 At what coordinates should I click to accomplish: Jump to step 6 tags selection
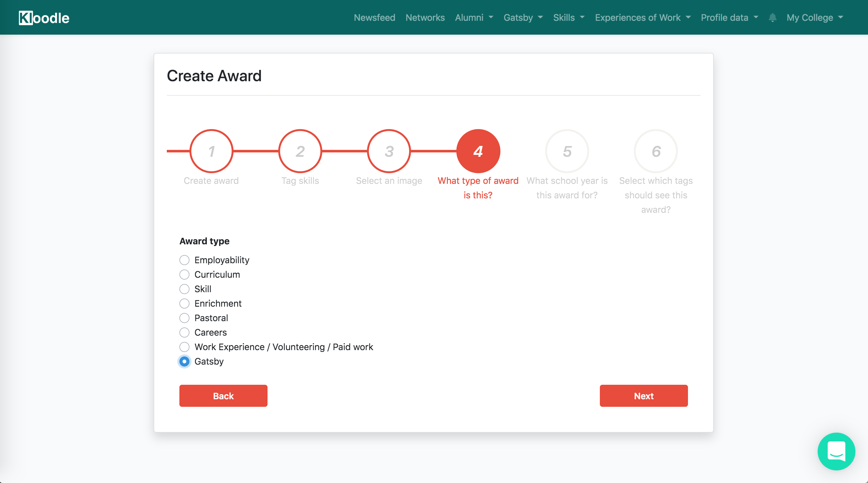pyautogui.click(x=656, y=151)
